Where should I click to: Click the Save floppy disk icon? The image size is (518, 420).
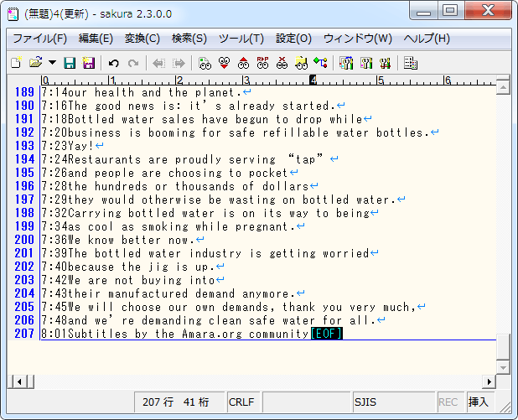tap(70, 63)
